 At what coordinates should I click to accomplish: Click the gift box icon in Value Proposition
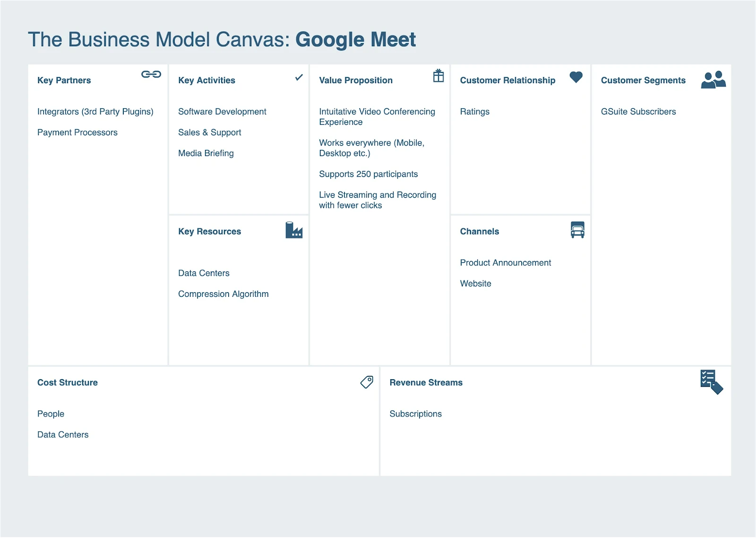(438, 76)
